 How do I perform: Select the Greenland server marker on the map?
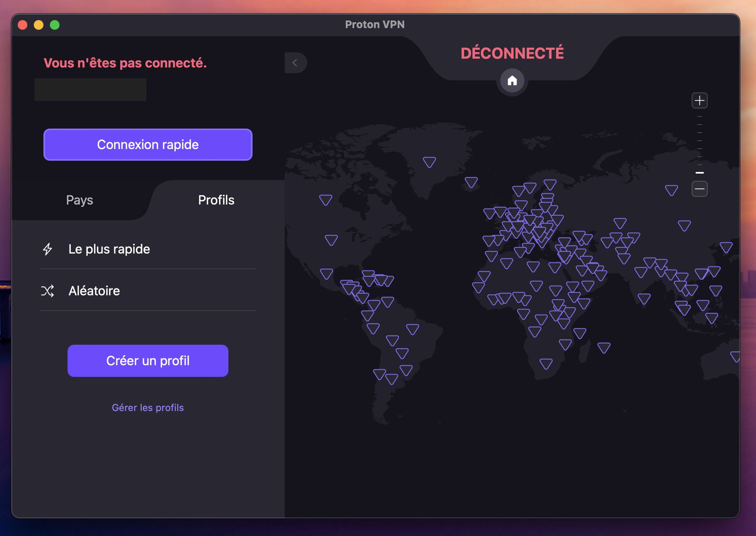click(x=429, y=162)
